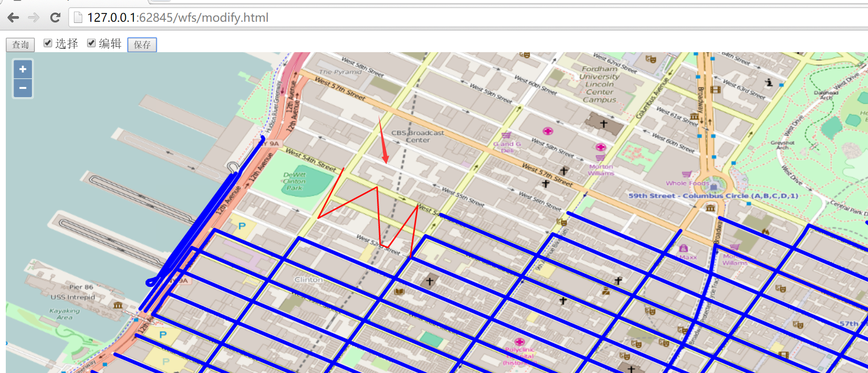
Task: Toggle the 选择 (select) checkbox
Action: click(x=48, y=43)
